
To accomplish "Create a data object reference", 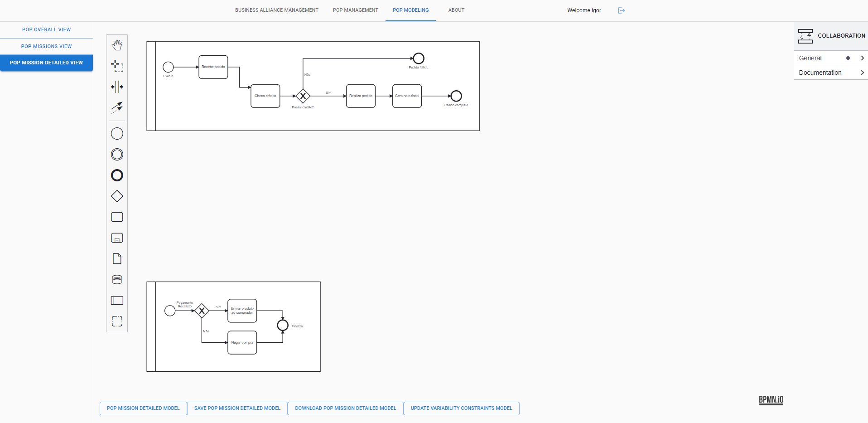I will pos(117,259).
